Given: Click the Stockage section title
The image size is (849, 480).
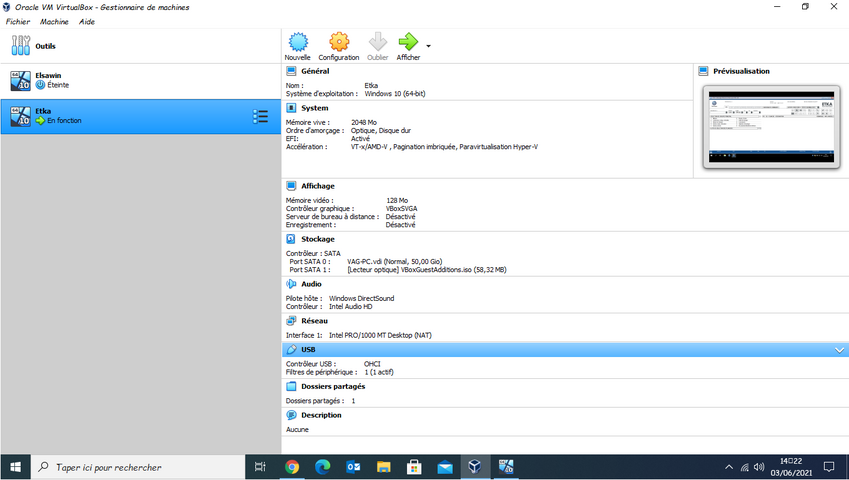Looking at the screenshot, I should click(x=318, y=239).
